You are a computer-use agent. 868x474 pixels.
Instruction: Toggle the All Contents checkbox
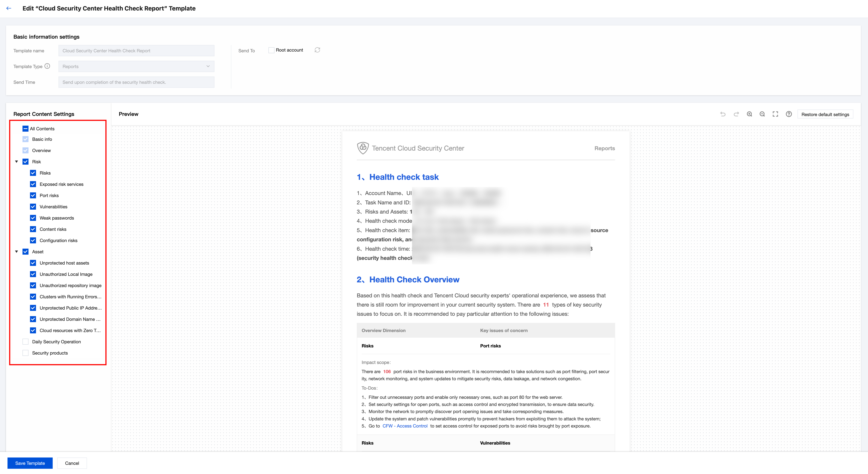point(26,129)
